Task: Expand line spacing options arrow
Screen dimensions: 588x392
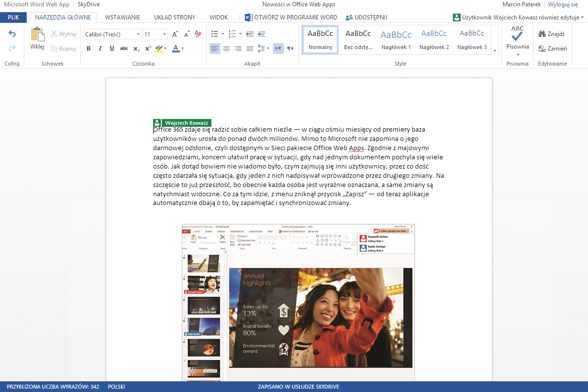Action: pyautogui.click(x=268, y=48)
